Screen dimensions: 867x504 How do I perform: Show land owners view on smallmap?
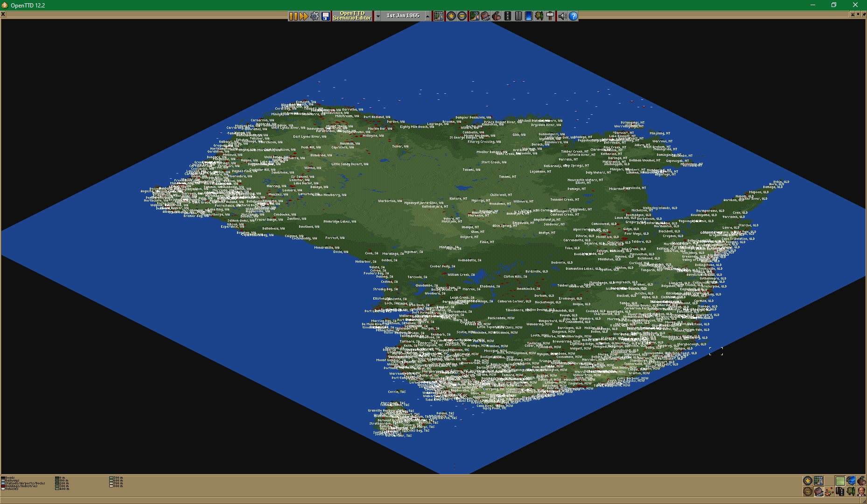tap(861, 492)
